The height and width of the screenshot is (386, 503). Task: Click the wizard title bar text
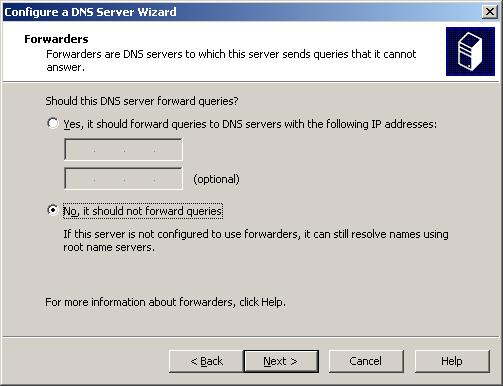[x=90, y=12]
